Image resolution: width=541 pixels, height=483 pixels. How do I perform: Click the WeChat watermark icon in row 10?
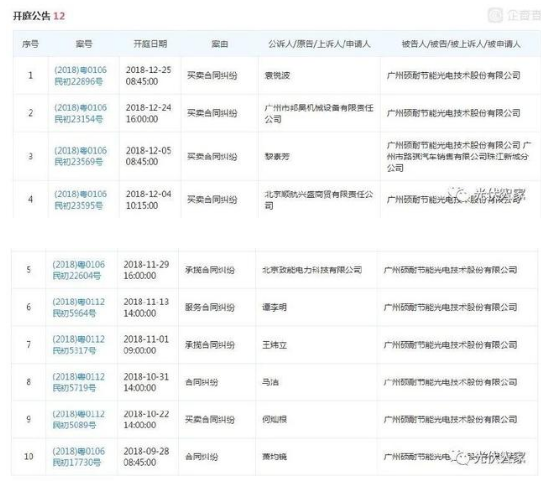click(461, 457)
